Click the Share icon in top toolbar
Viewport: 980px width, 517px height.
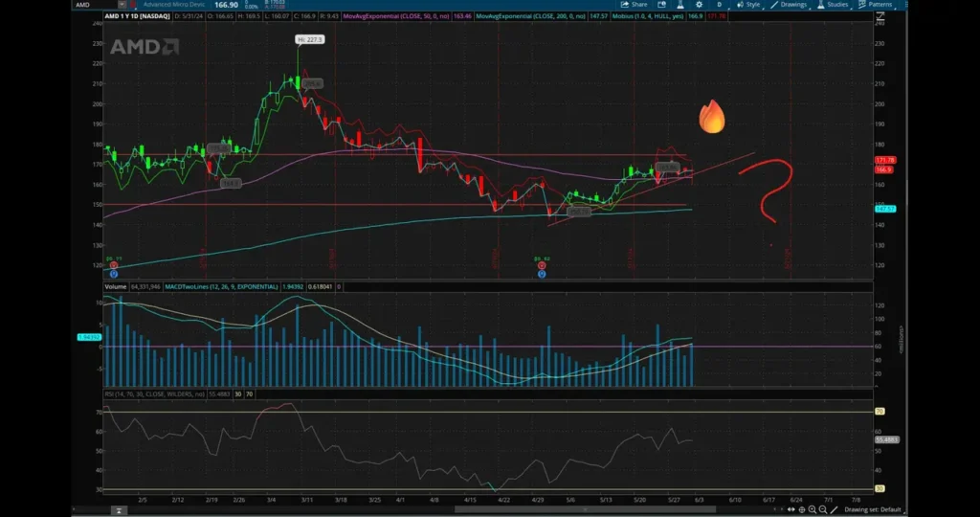coord(633,5)
